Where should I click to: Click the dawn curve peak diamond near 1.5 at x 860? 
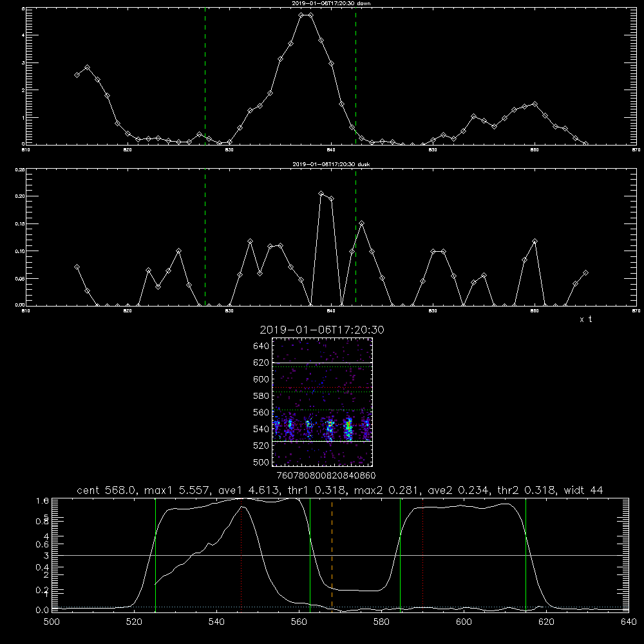[535, 104]
